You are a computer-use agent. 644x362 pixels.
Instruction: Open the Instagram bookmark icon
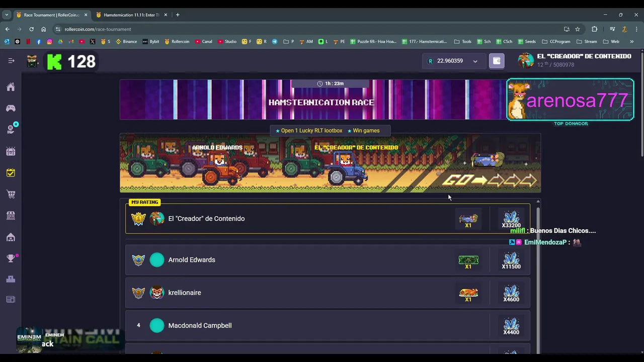(49, 42)
